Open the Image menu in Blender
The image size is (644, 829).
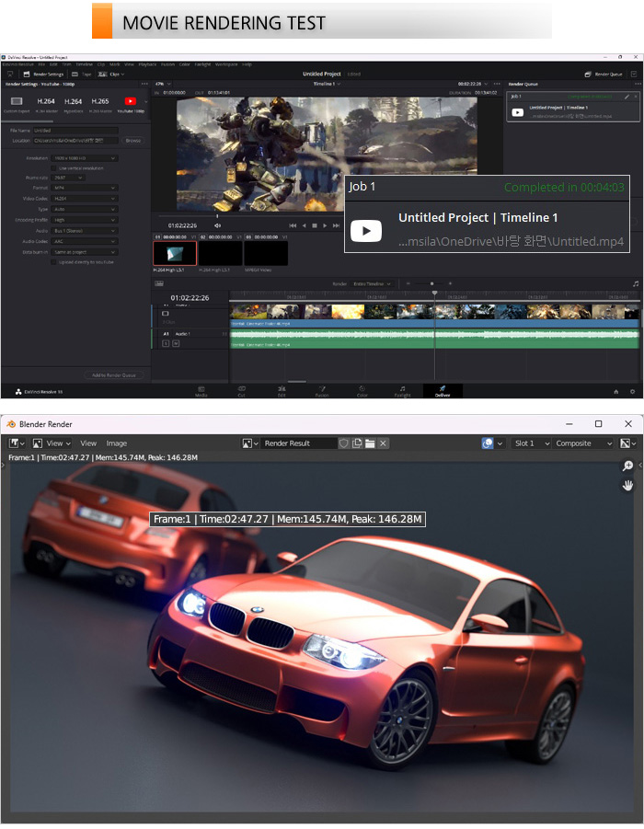click(116, 443)
